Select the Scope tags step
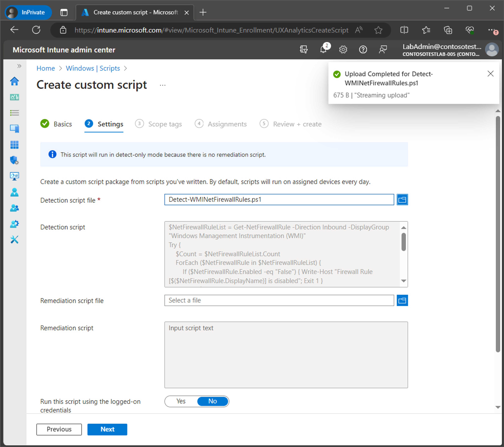 pyautogui.click(x=158, y=124)
